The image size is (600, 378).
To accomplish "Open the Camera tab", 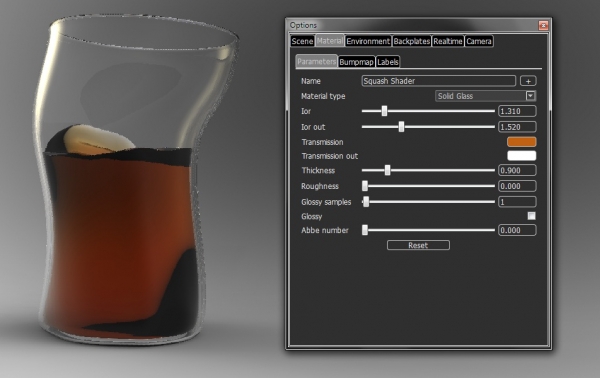I will pos(479,41).
